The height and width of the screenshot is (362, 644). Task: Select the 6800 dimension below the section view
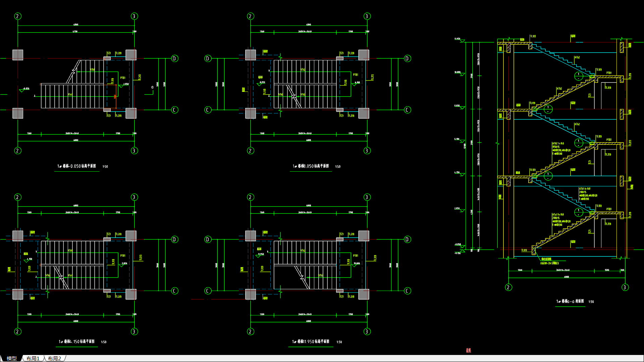tap(567, 277)
